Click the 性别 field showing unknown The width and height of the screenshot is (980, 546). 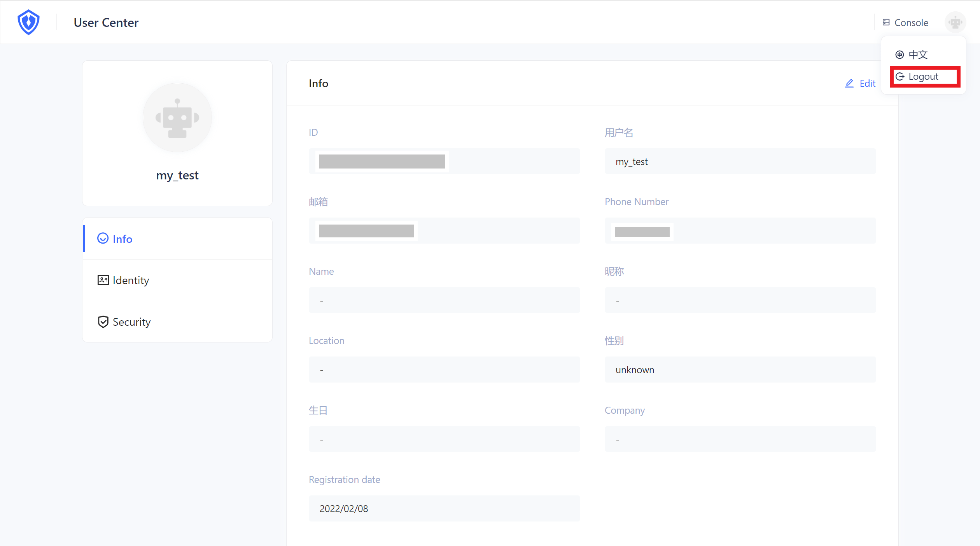tap(740, 370)
